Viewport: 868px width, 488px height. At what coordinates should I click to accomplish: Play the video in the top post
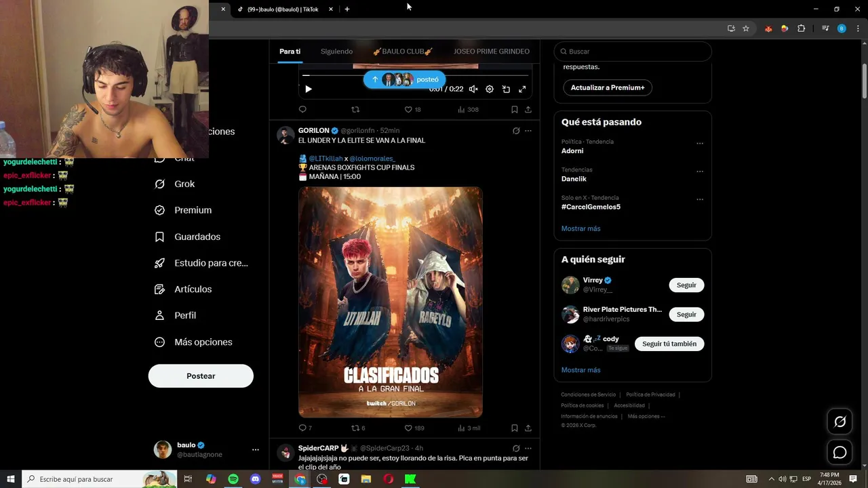309,89
